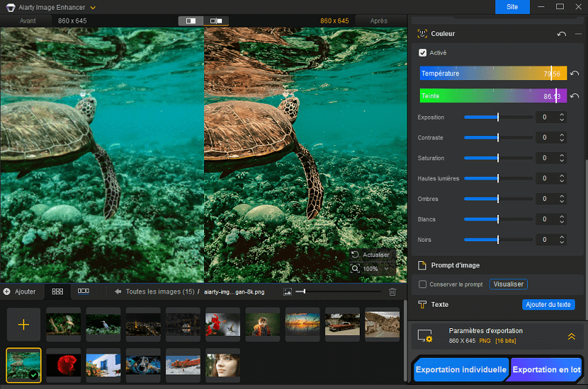The height and width of the screenshot is (389, 588).
Task: Enable Conserver le prompt checkbox
Action: (423, 284)
